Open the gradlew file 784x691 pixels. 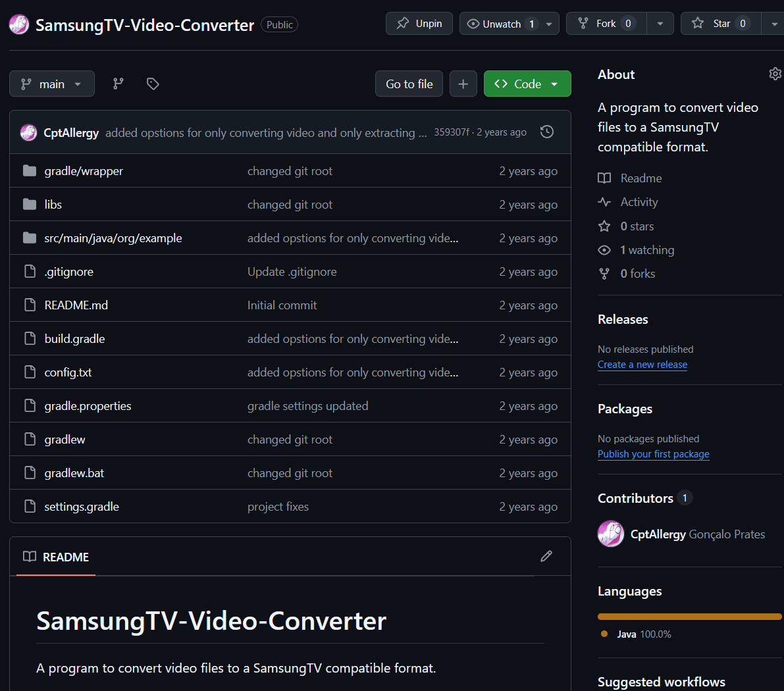[x=65, y=439]
